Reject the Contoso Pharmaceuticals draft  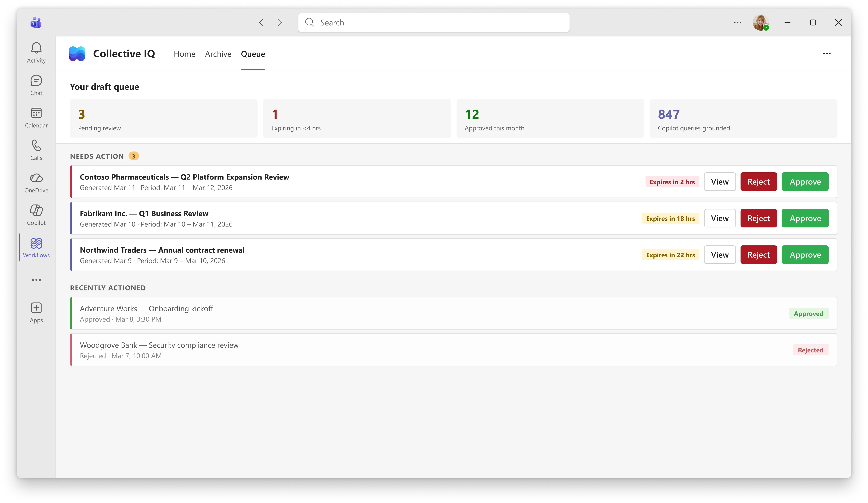click(x=758, y=182)
